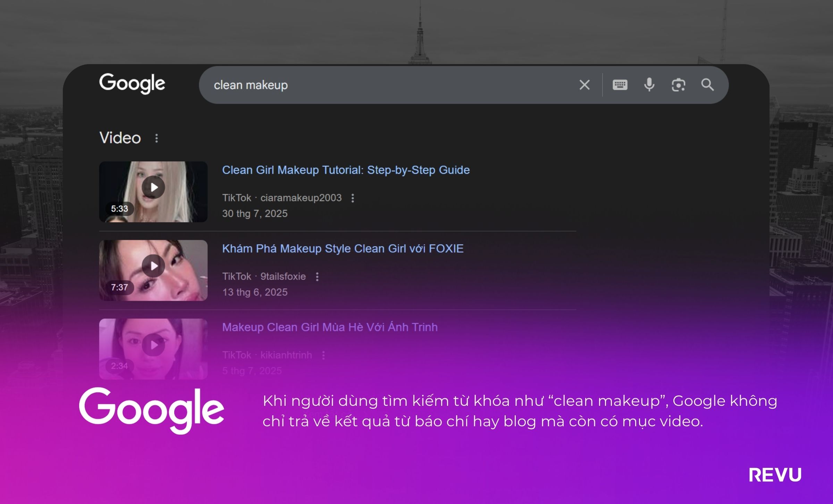The width and height of the screenshot is (833, 504).
Task: Play the 5:33 Clean Girl tutorial video
Action: [153, 188]
